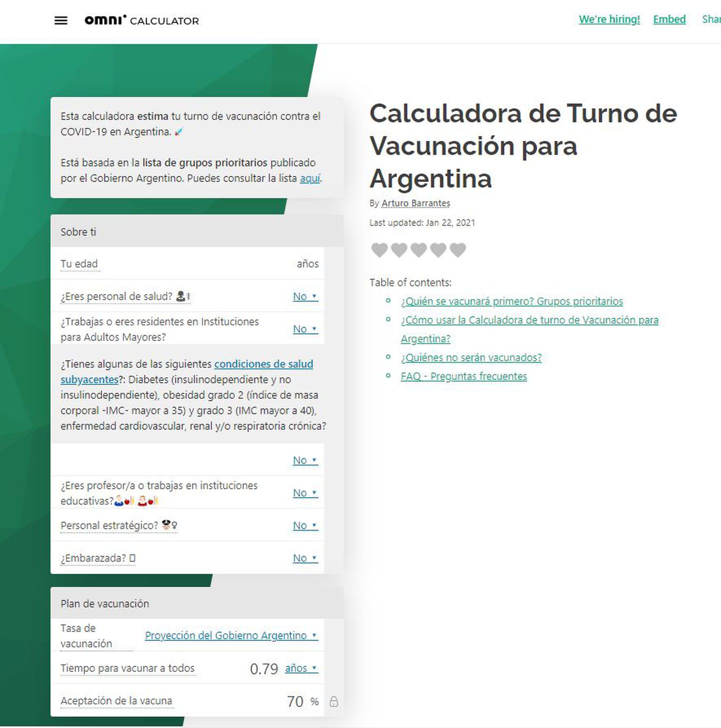Image resolution: width=721 pixels, height=728 pixels.
Task: Rate with the third heart icon
Action: [419, 250]
